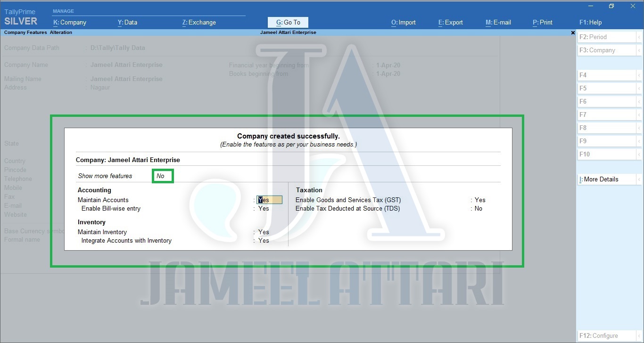Expand arrow beside the F5 button
The width and height of the screenshot is (644, 343).
(x=639, y=88)
